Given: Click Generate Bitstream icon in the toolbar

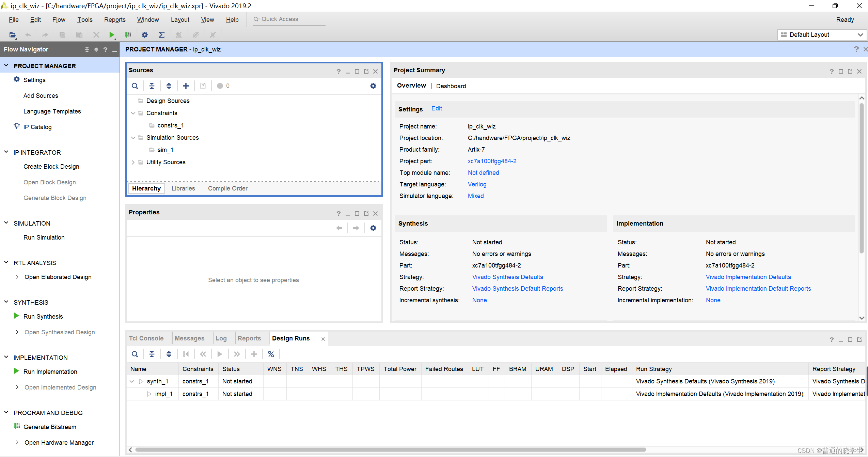Looking at the screenshot, I should tap(128, 35).
